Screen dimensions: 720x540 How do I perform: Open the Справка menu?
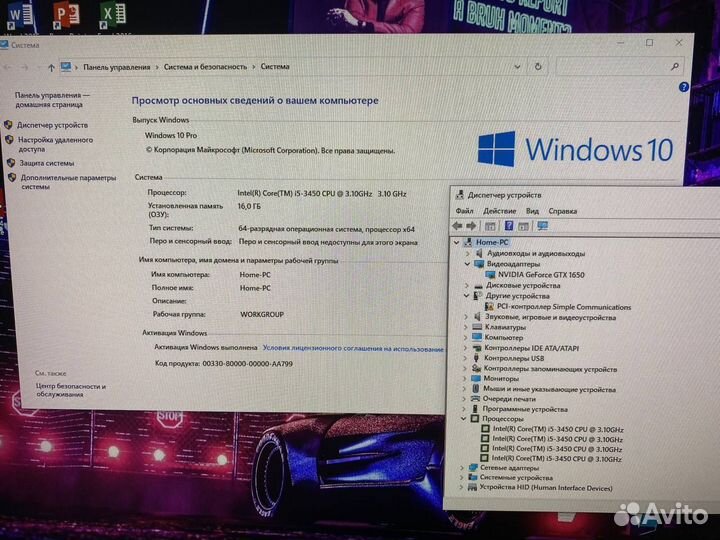562,211
